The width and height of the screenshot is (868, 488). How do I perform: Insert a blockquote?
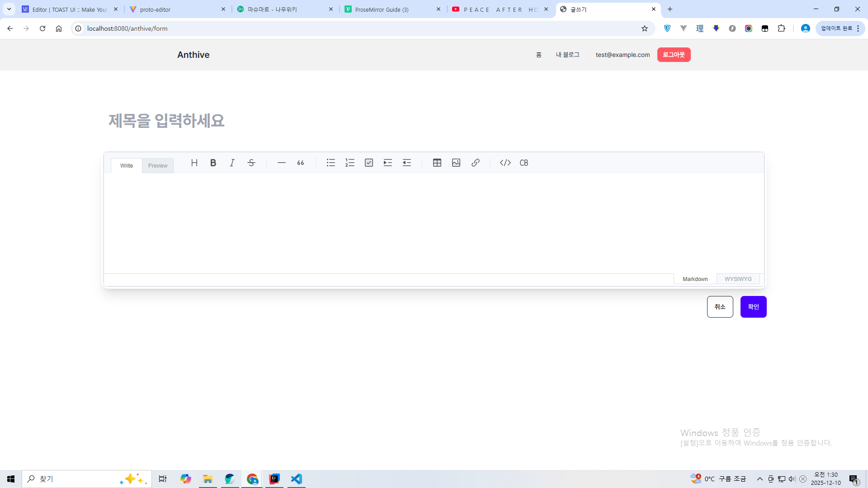[x=301, y=163]
